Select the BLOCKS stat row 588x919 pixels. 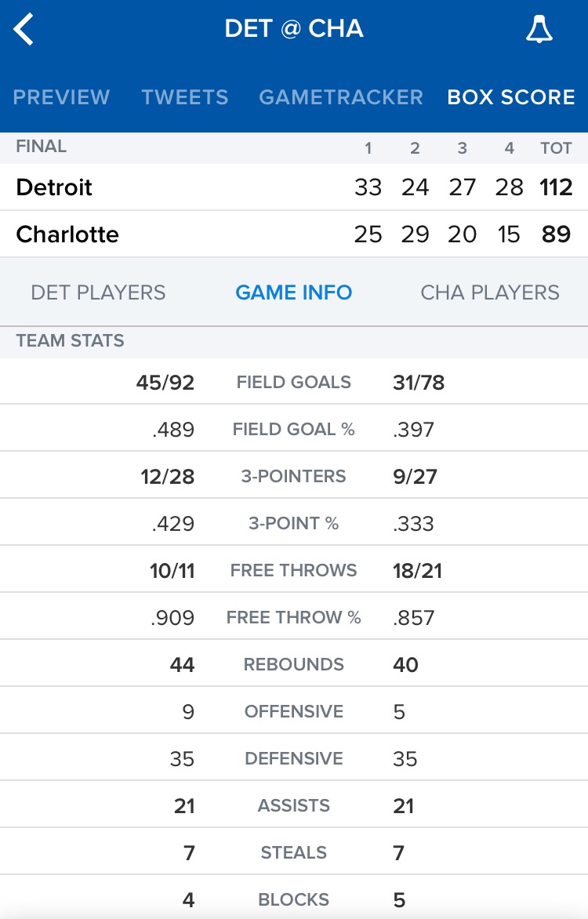point(294,899)
